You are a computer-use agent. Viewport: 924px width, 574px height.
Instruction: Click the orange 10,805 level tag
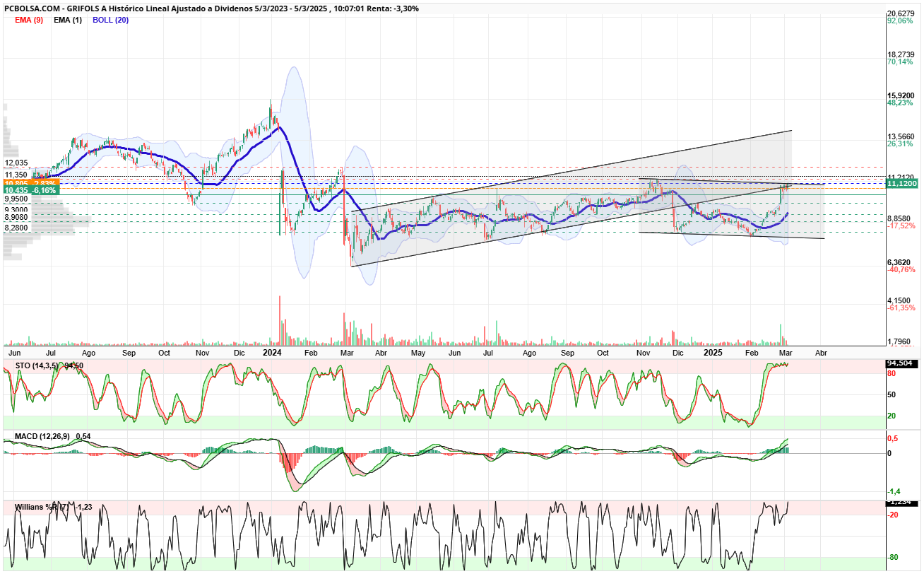click(x=32, y=183)
